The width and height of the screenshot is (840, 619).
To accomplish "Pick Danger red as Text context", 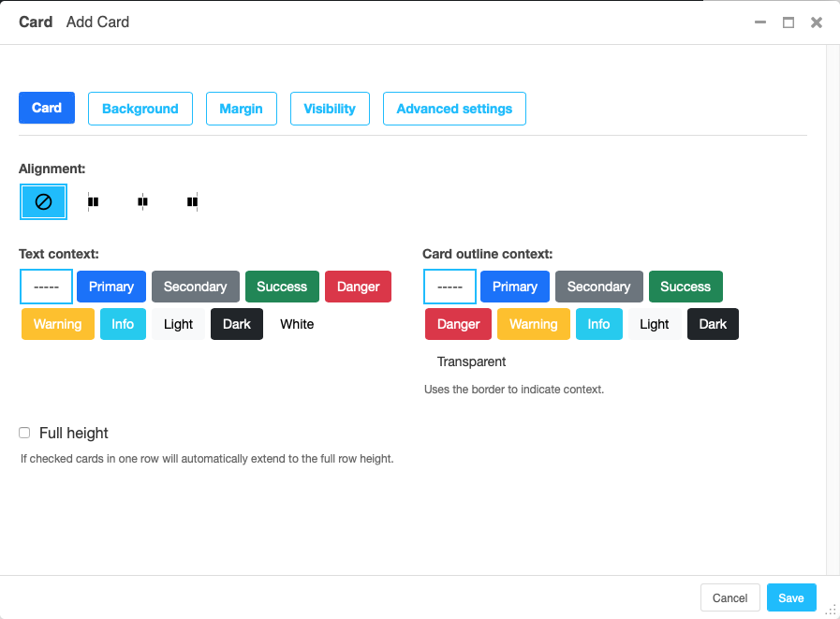I will pos(358,287).
